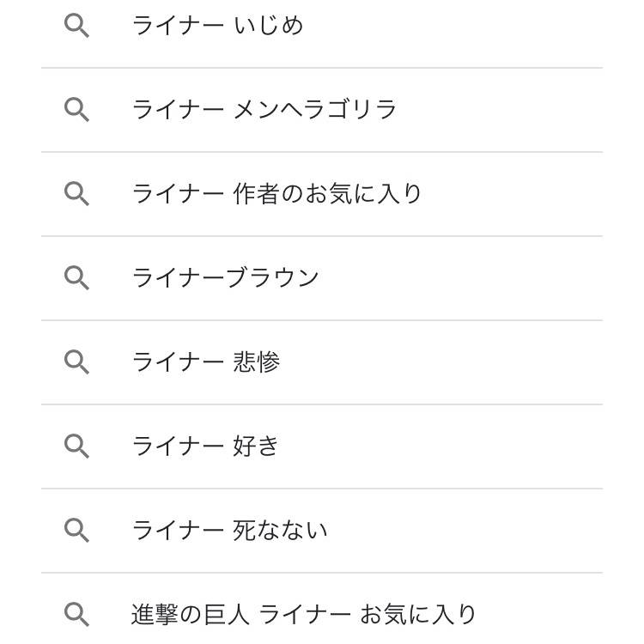Click the word 作者のお気に入り in third suggestion

327,194
